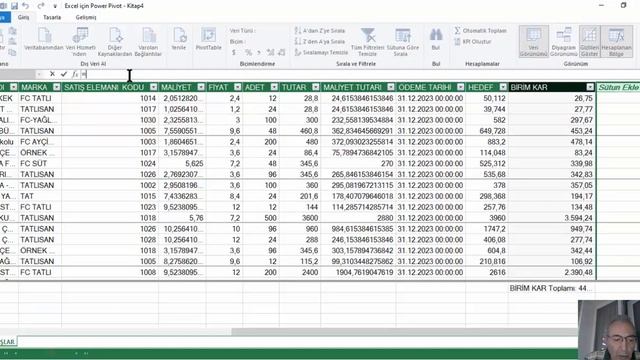Open ODEME TARİHİ filter dropdown
640x360 pixels.
pyautogui.click(x=461, y=87)
